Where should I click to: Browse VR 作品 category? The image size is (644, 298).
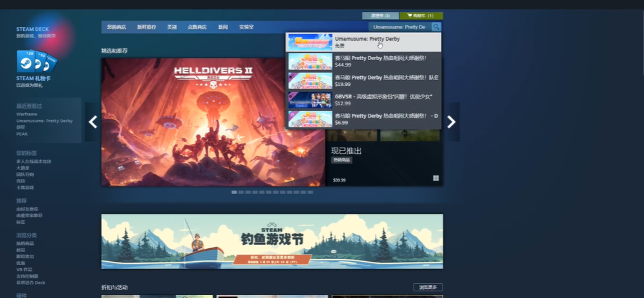point(24,270)
